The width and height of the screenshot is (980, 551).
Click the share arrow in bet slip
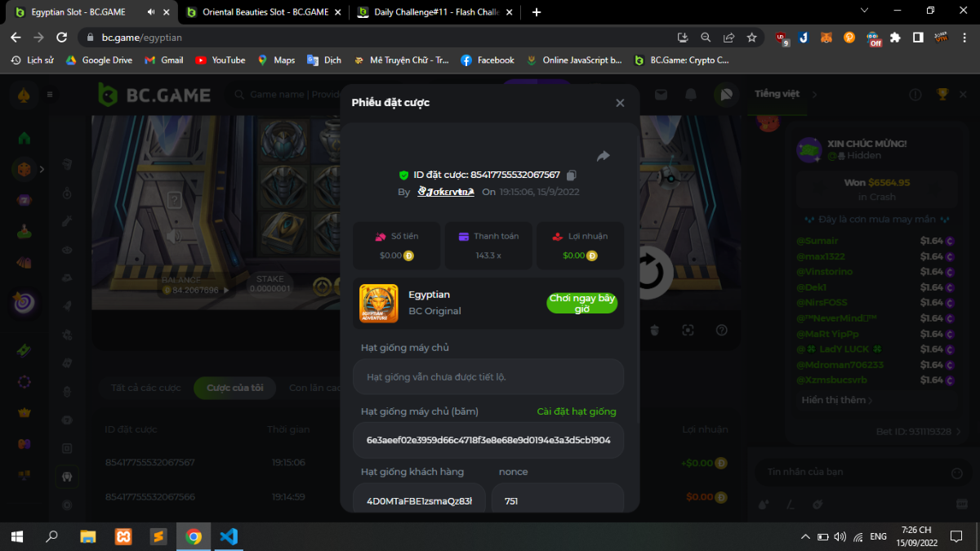click(604, 156)
